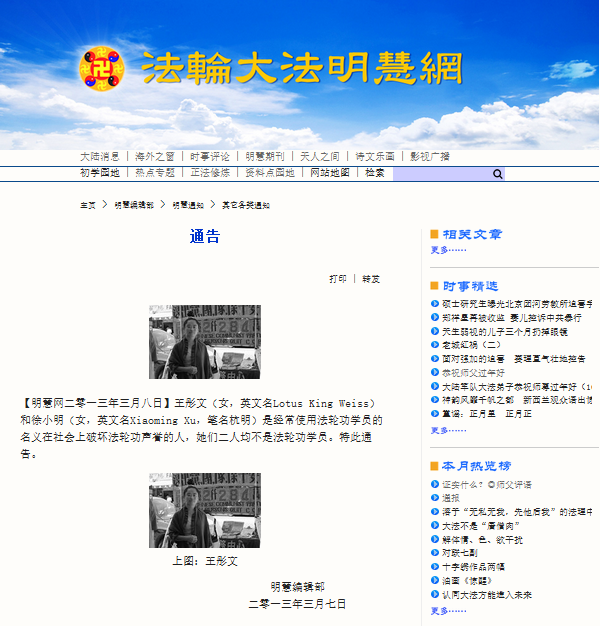
Task: Expand 更多 under 时事精选 list
Action: (x=448, y=430)
